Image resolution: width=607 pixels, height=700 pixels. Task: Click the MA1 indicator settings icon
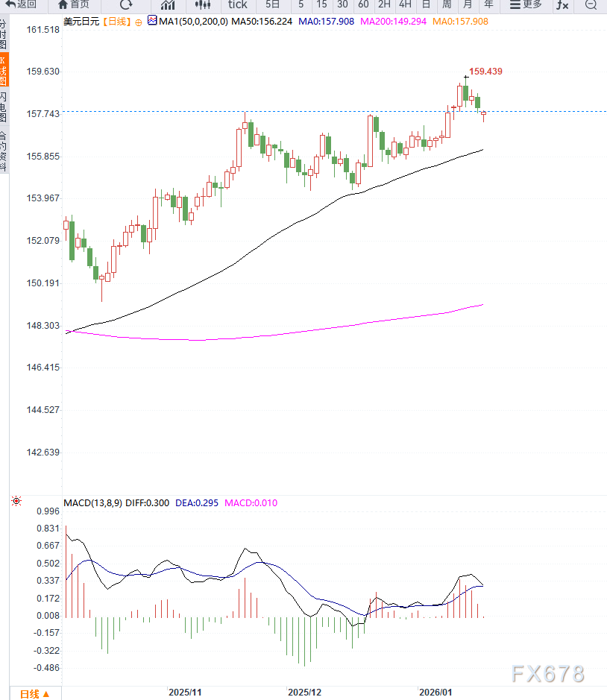pos(152,22)
